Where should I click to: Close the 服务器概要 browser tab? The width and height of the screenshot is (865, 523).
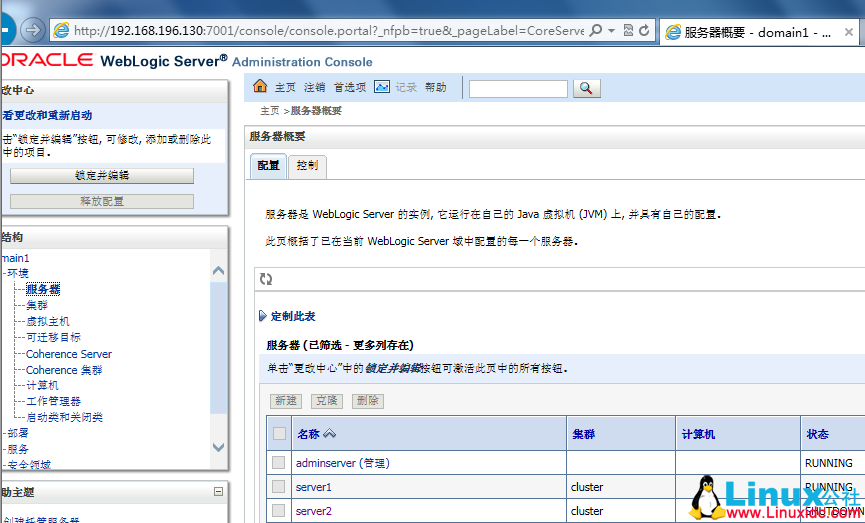click(x=849, y=32)
